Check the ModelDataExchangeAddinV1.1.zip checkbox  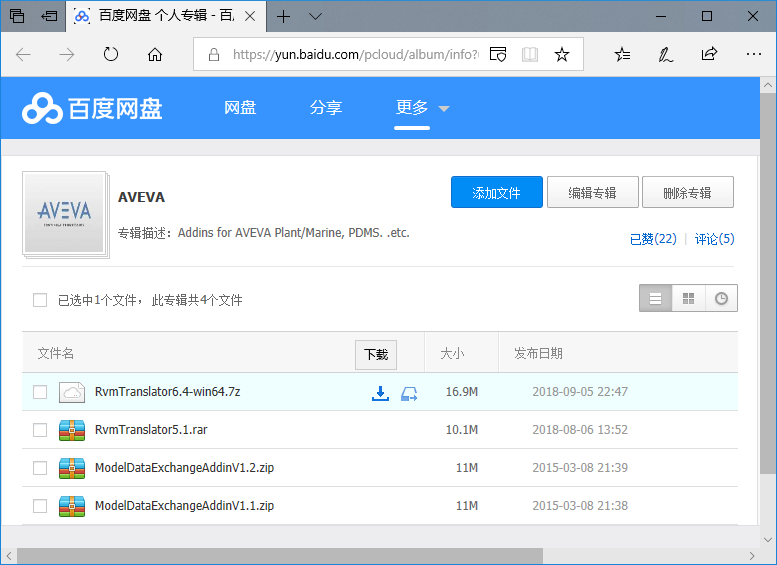[x=40, y=506]
